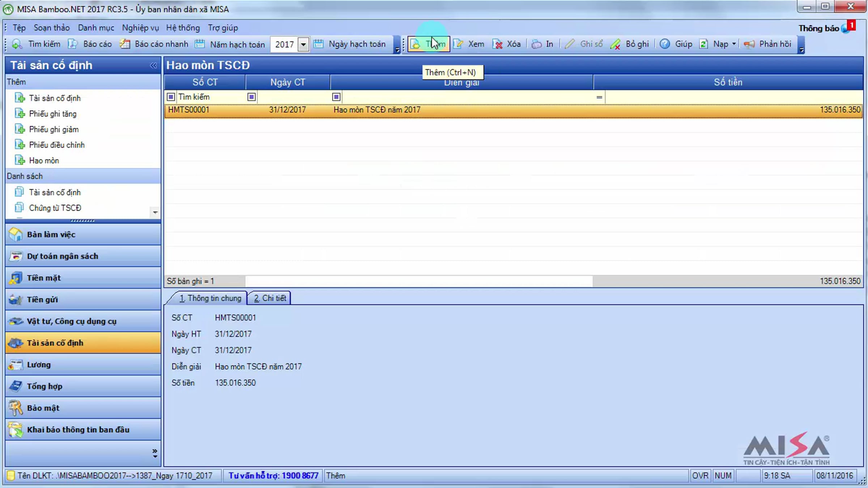868x488 pixels.
Task: Click the date 08/11/2016 in status bar
Action: click(x=834, y=476)
